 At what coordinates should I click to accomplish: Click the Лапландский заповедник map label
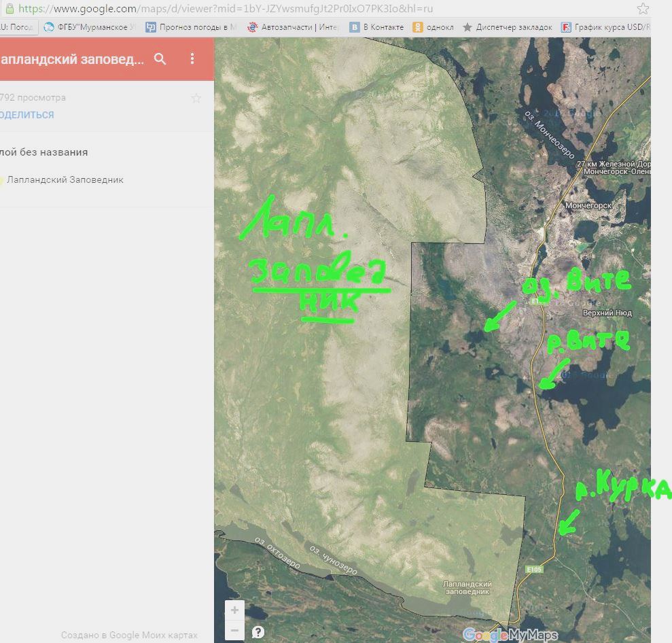(467, 588)
